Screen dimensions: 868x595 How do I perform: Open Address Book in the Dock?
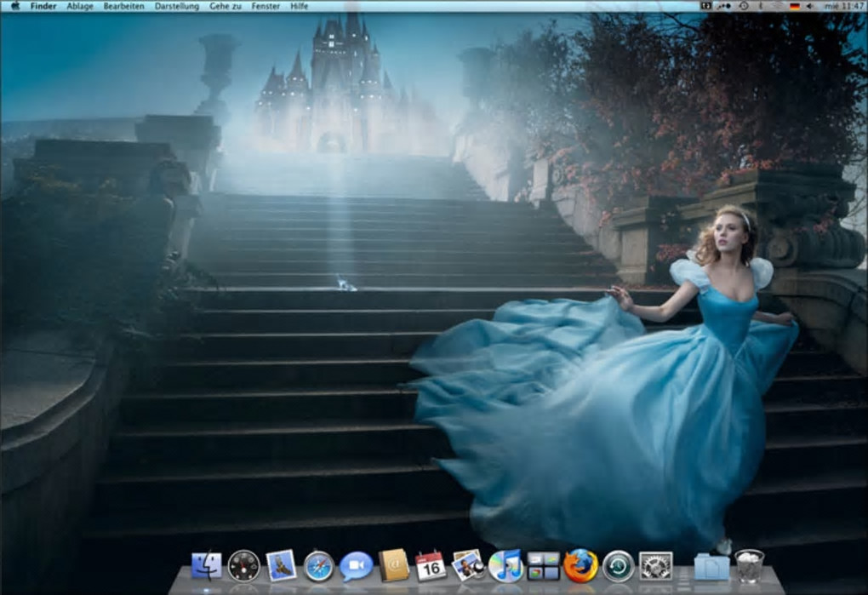tap(394, 565)
